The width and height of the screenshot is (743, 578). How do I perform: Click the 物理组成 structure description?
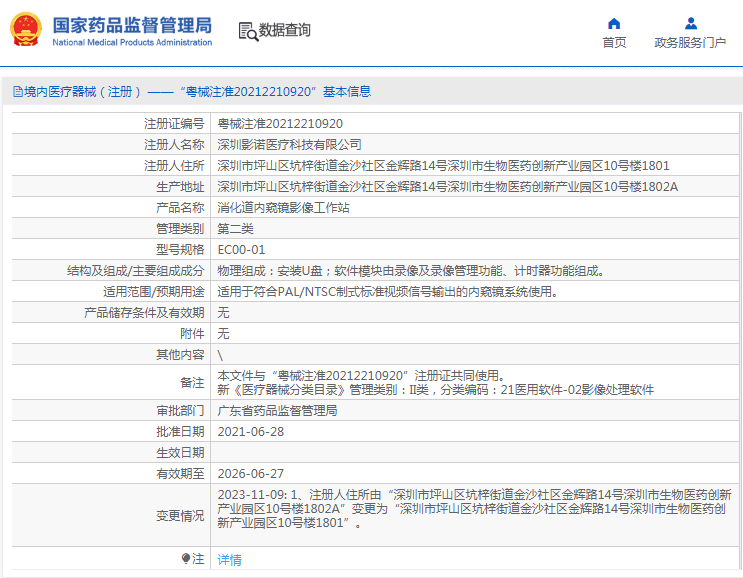(x=411, y=271)
